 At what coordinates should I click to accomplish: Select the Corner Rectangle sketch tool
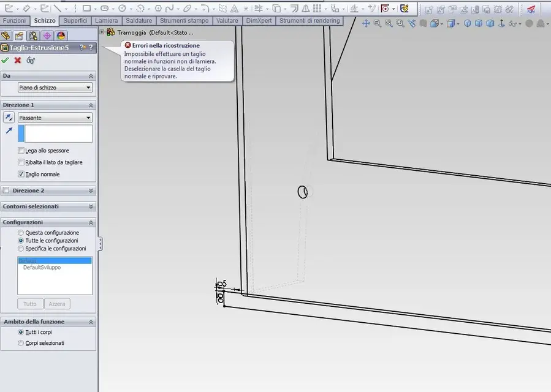[86, 8]
